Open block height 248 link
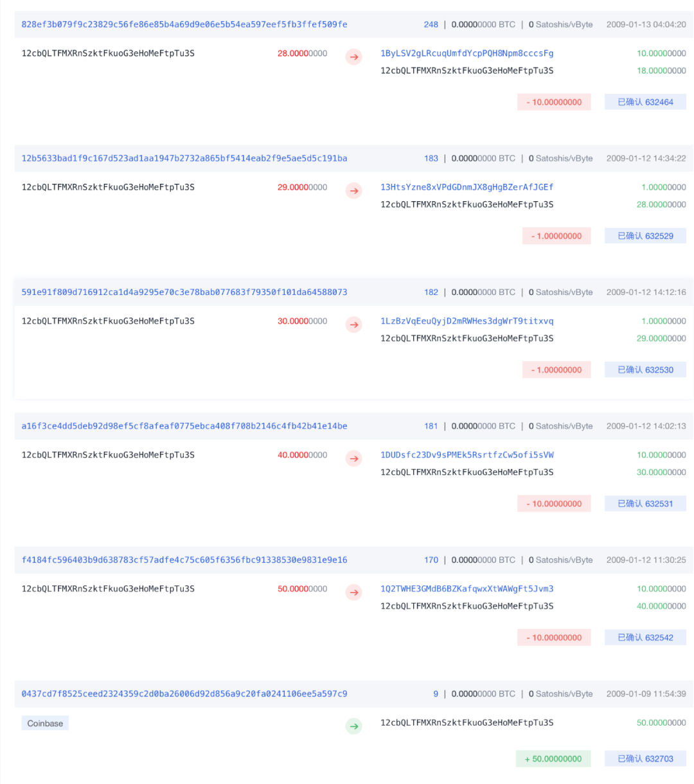The width and height of the screenshot is (694, 784). click(x=431, y=24)
